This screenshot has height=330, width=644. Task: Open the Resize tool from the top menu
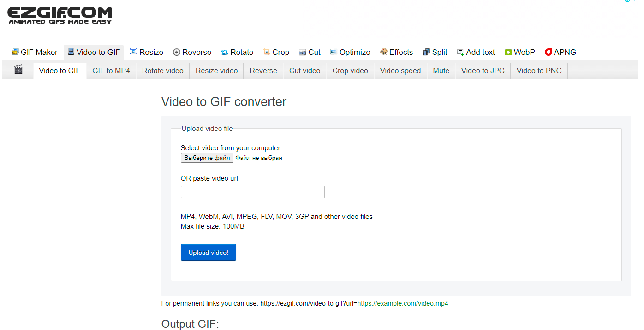point(147,52)
